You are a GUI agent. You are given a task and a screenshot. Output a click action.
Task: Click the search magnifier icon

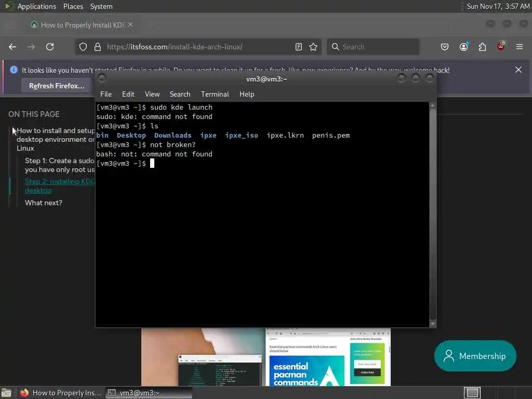335,47
